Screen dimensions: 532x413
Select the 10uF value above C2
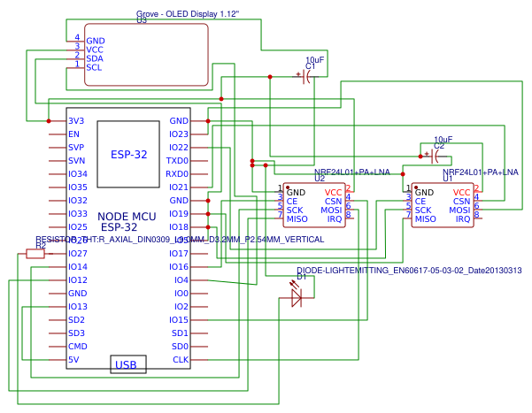click(x=443, y=140)
